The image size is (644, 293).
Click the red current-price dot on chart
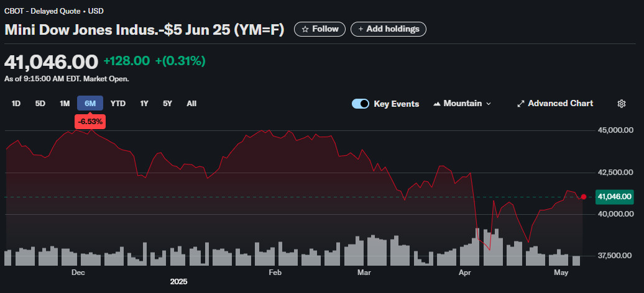click(584, 197)
